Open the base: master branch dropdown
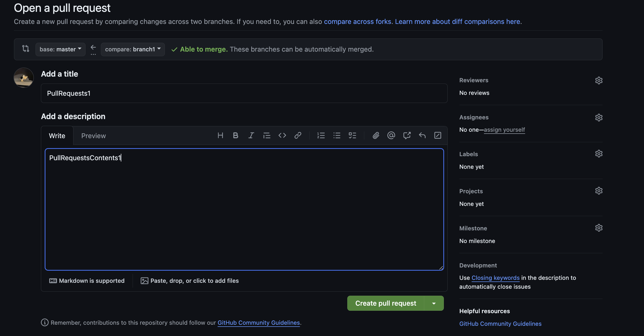This screenshot has height=336, width=644. coord(61,49)
